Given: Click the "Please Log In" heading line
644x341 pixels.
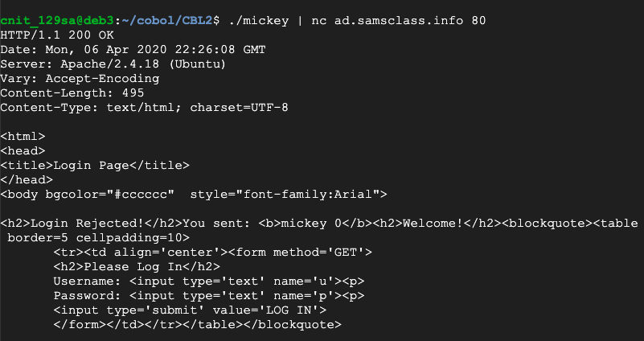Looking at the screenshot, I should [x=137, y=267].
